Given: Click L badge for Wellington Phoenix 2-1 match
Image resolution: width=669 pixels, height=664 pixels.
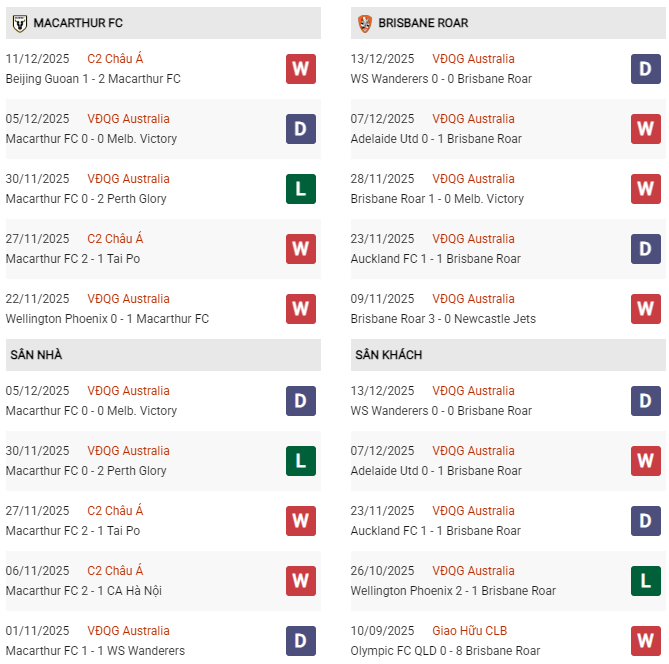Looking at the screenshot, I should [x=646, y=581].
